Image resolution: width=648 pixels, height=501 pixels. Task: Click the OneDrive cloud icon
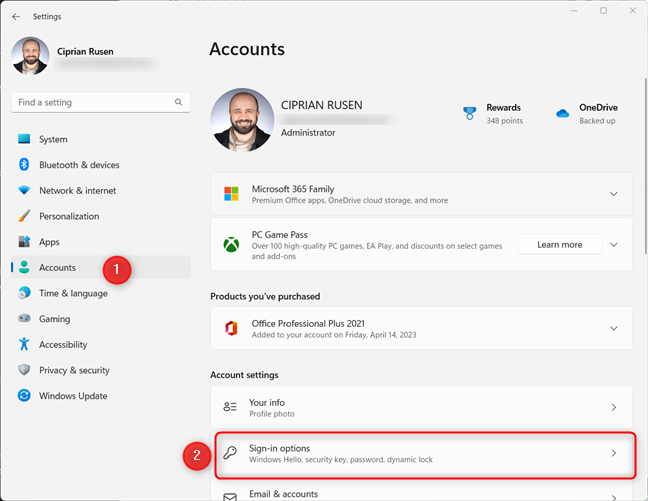pyautogui.click(x=562, y=114)
